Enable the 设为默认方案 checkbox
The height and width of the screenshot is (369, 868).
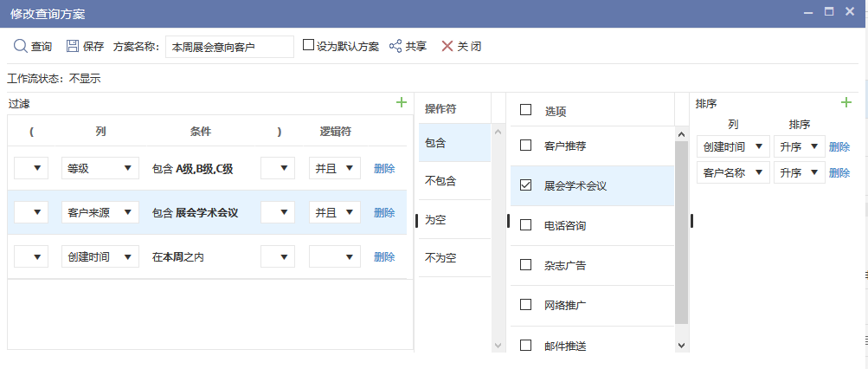click(x=308, y=45)
